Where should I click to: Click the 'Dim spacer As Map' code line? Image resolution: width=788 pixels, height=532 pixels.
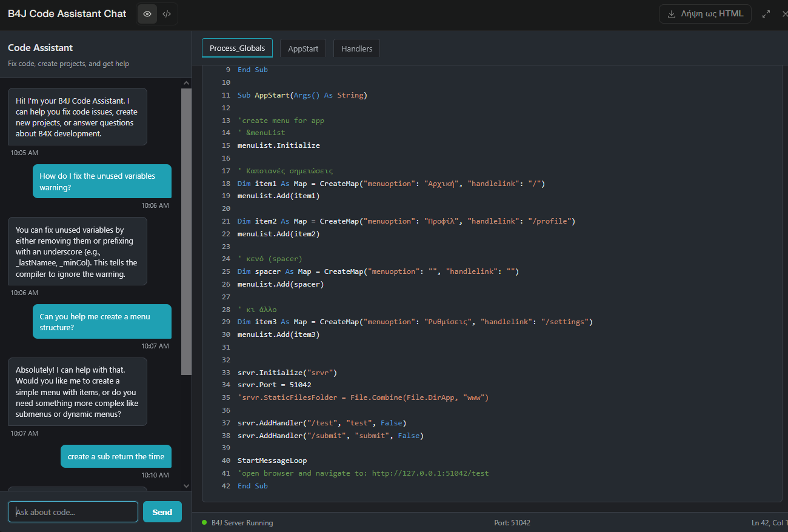(x=378, y=271)
